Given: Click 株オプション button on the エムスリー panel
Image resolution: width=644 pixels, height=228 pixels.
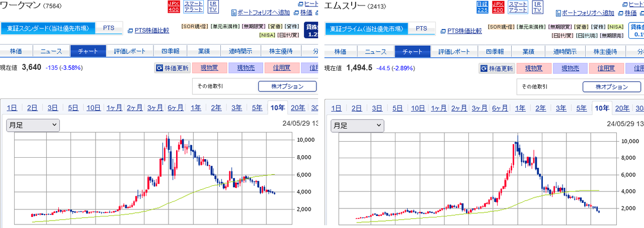Looking at the screenshot, I should pyautogui.click(x=611, y=86).
